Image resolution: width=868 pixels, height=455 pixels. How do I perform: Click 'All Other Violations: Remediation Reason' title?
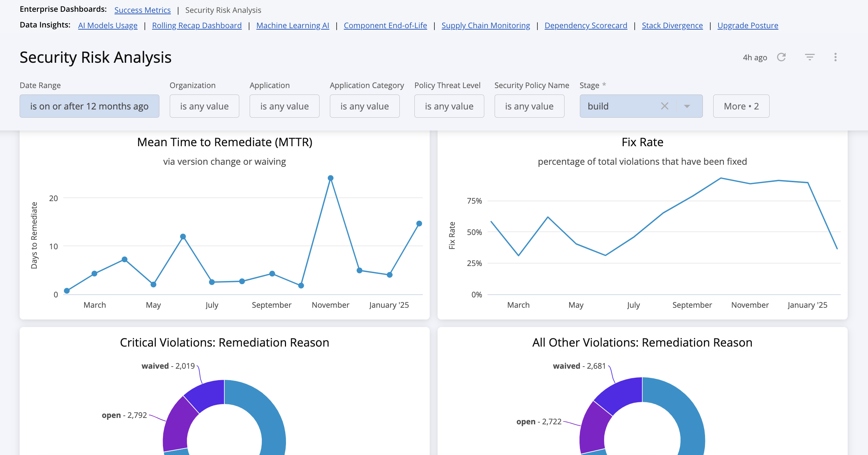[642, 342]
